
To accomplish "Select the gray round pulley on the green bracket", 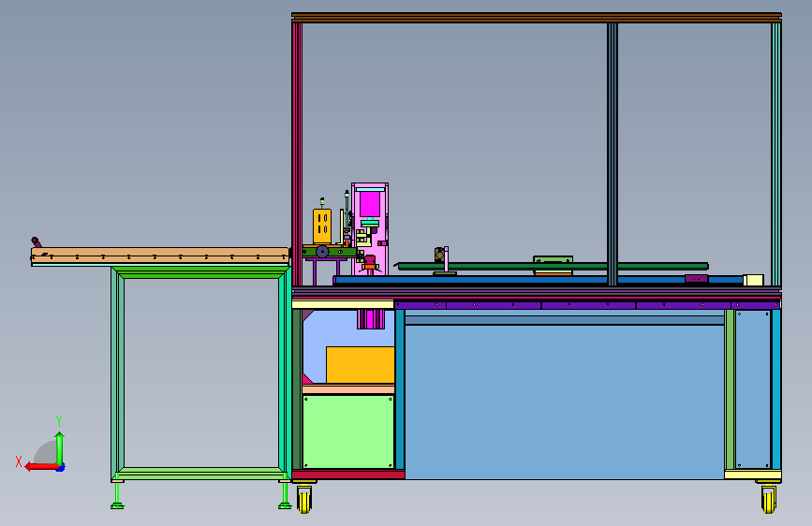I will pyautogui.click(x=321, y=252).
